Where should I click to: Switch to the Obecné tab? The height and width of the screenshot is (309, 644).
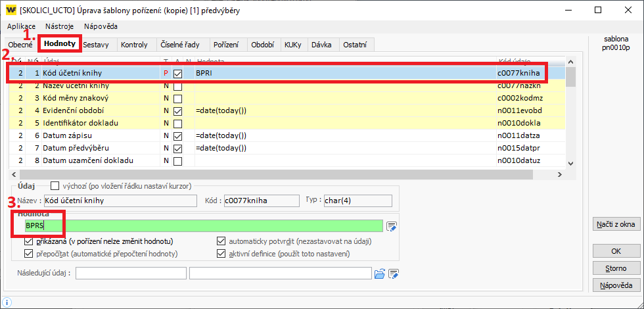[x=20, y=45]
